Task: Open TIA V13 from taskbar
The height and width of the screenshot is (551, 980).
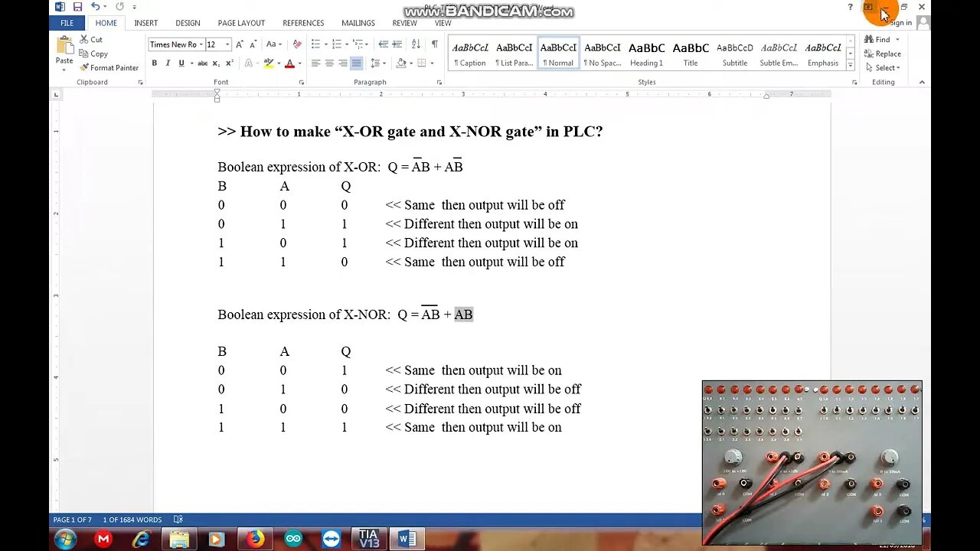Action: 369,540
